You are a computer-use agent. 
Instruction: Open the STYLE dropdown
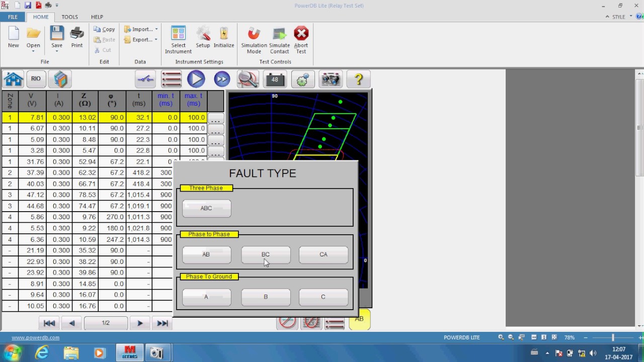point(621,17)
